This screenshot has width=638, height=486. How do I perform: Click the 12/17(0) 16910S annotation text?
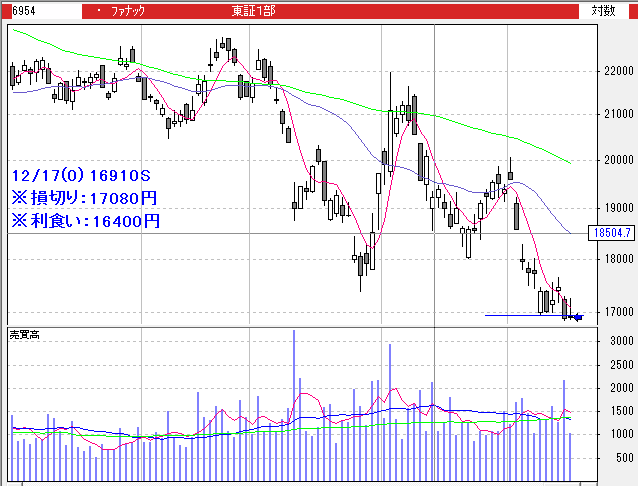coord(82,171)
